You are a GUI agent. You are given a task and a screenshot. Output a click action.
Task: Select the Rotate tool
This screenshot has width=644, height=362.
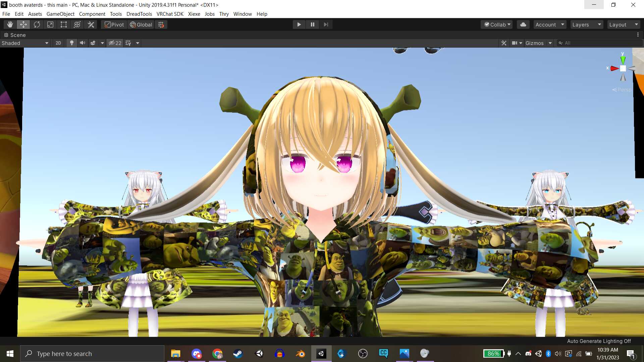click(37, 24)
